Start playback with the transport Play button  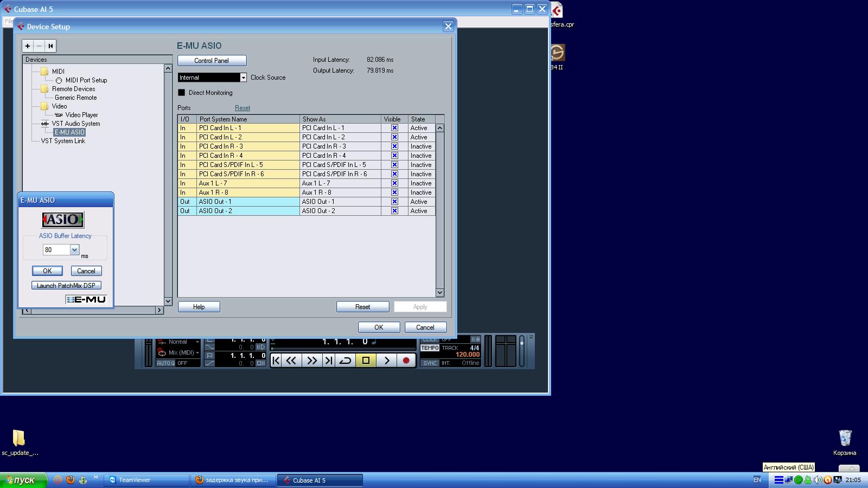(386, 361)
